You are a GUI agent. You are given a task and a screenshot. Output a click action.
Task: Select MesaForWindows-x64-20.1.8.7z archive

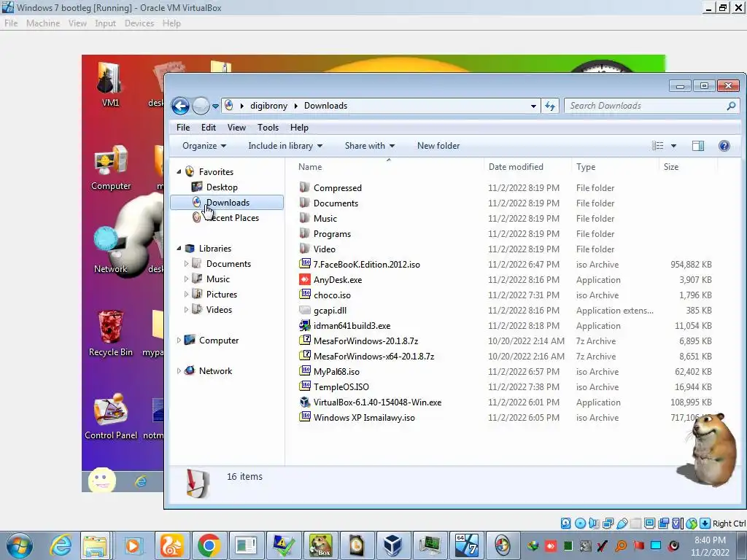[x=374, y=356]
